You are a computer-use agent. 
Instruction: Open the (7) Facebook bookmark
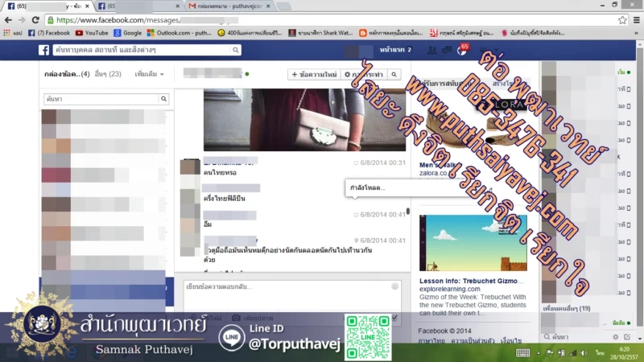(49, 33)
